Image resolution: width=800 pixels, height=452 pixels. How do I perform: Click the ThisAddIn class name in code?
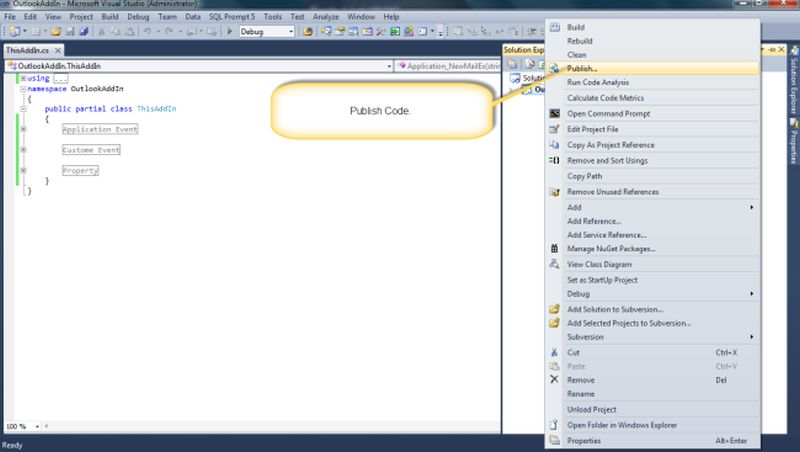point(156,109)
